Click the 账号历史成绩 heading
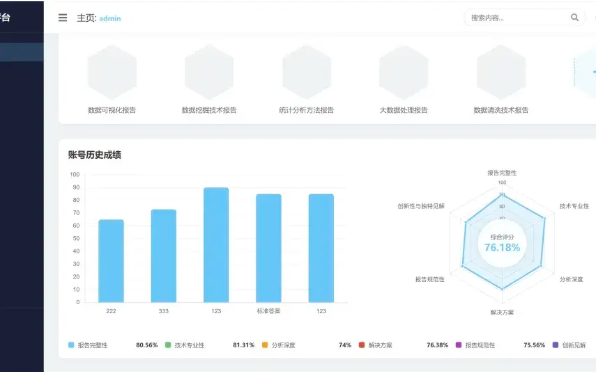Viewport: 597px width, 372px height. tap(95, 155)
